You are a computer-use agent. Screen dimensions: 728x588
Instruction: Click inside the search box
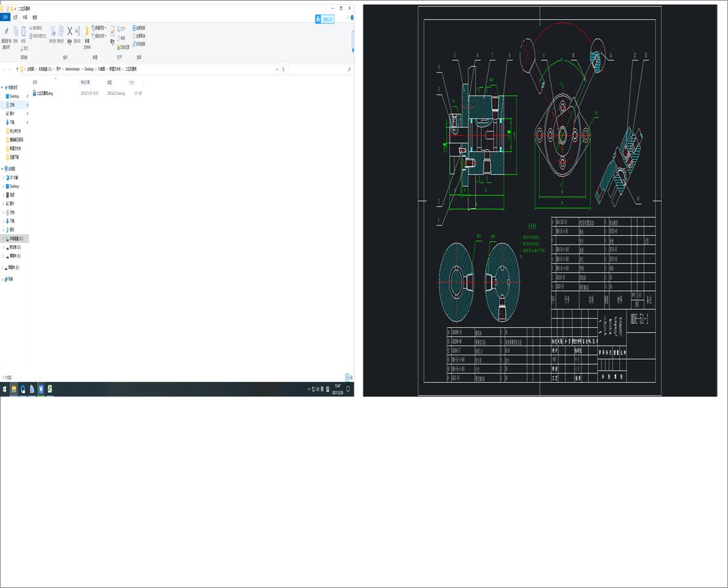point(321,69)
